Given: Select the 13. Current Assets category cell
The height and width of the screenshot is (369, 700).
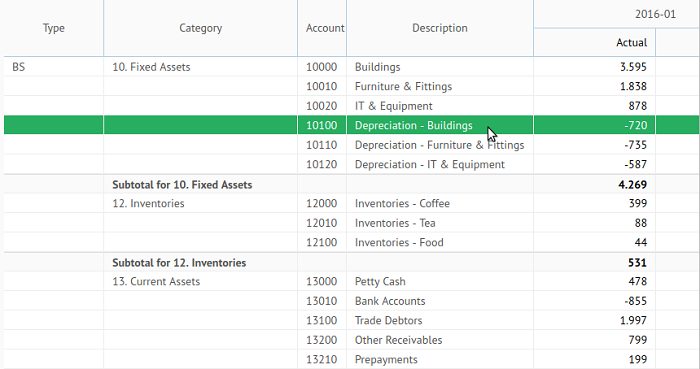Looking at the screenshot, I should [x=200, y=282].
